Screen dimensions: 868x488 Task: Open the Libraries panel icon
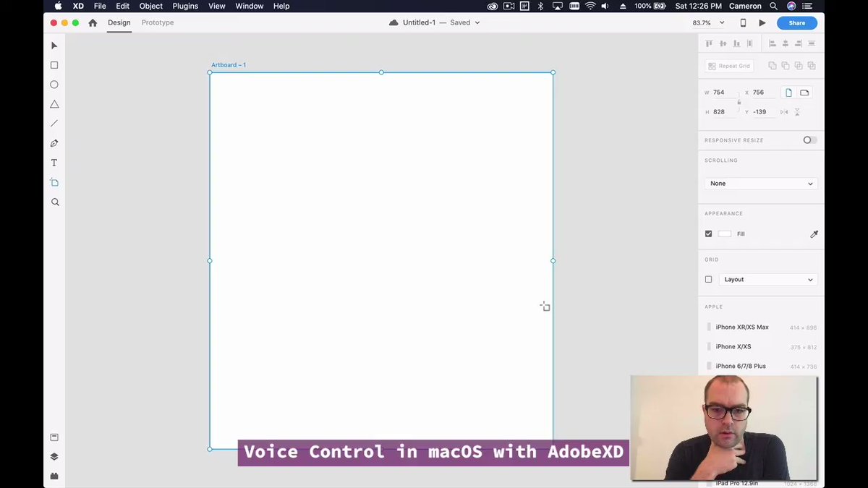[x=54, y=437]
